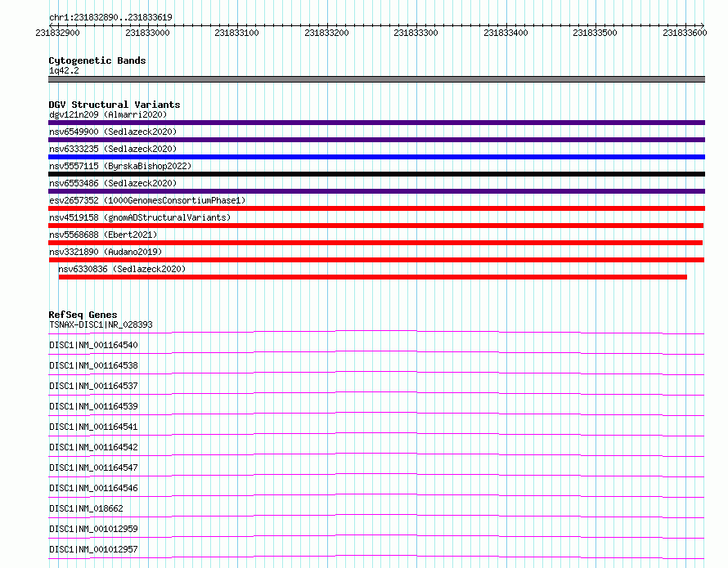Viewport: 728px width, 568px height.
Task: Open transcript DISC1|NM_001164538 label
Action: click(x=93, y=365)
